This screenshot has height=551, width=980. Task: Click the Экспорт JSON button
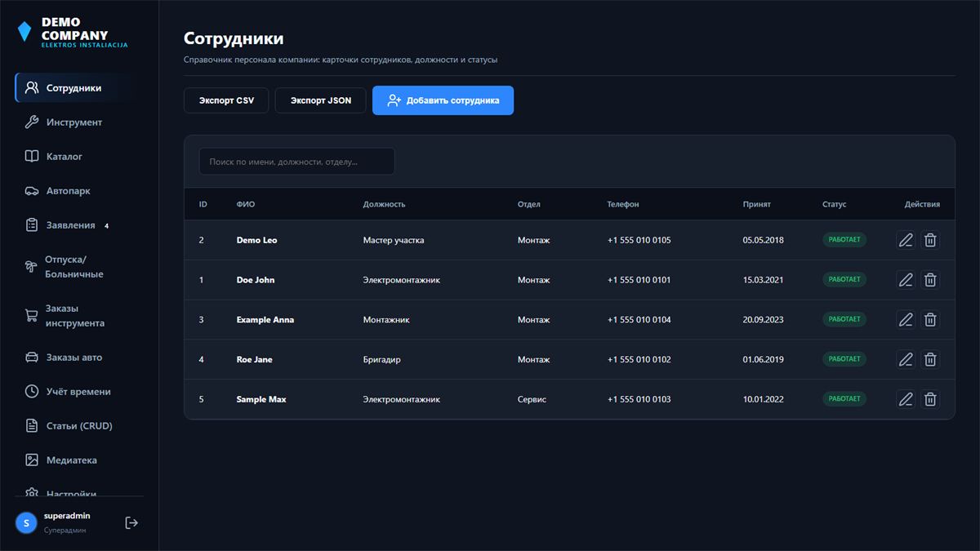pyautogui.click(x=321, y=100)
